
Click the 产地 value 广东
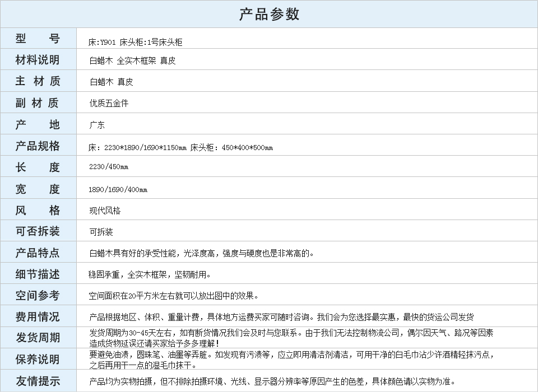click(97, 125)
